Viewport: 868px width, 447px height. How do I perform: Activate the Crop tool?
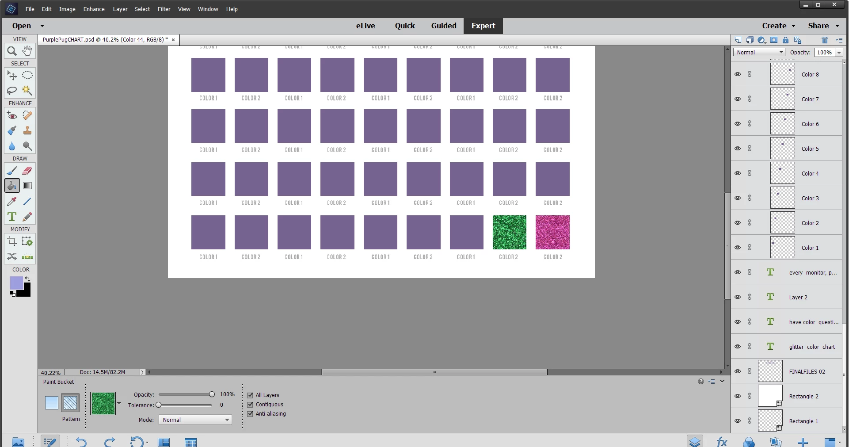click(x=12, y=241)
